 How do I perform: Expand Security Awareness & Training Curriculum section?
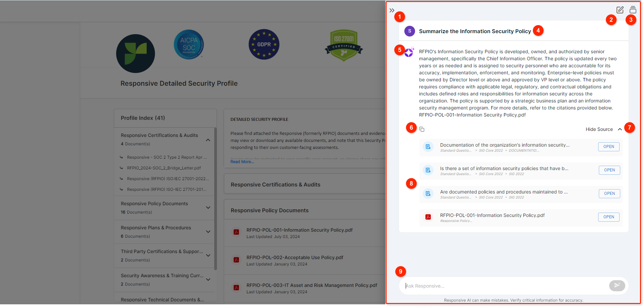tap(208, 280)
